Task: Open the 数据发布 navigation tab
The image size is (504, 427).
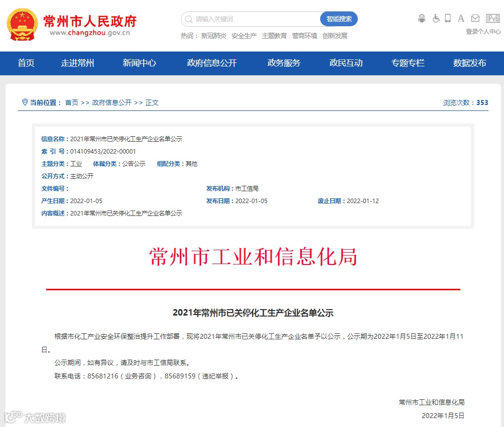Action: point(470,63)
